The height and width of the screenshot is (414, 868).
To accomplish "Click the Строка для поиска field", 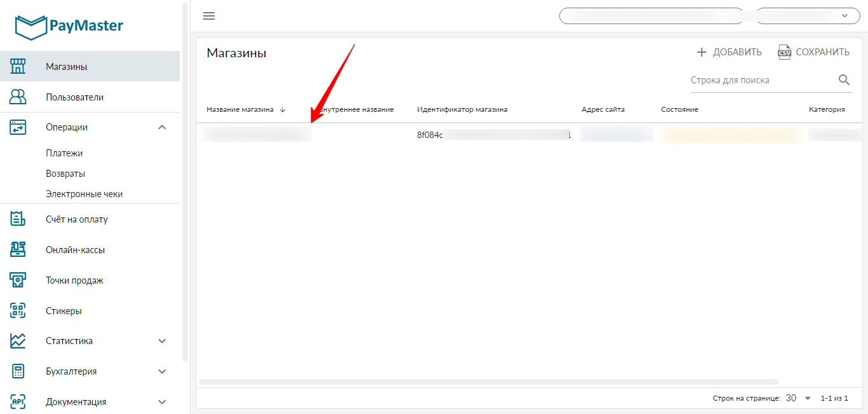I will click(761, 80).
